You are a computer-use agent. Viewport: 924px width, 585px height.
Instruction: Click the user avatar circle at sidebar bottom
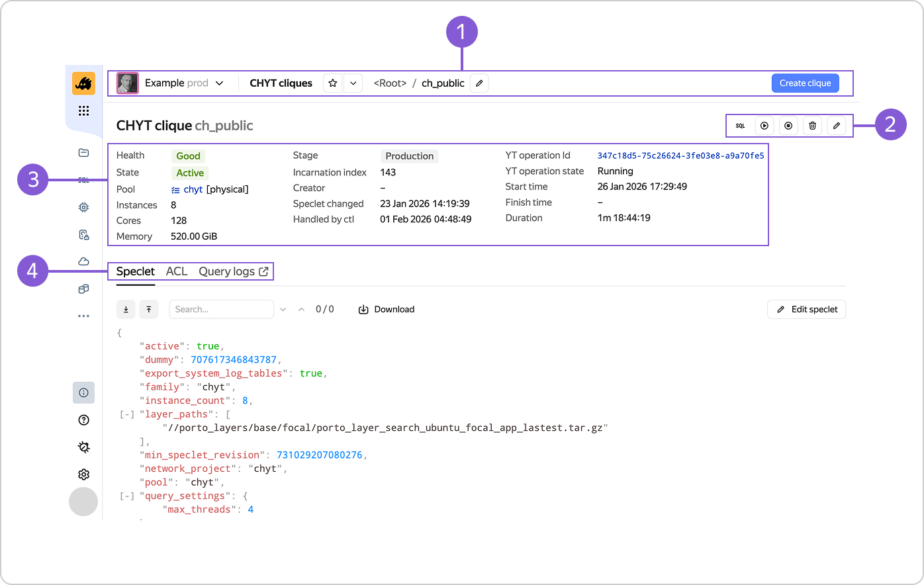[x=83, y=502]
